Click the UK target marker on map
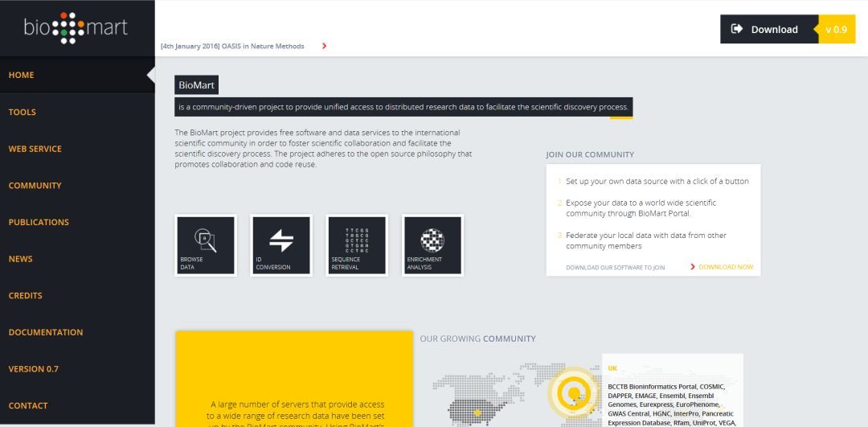The height and width of the screenshot is (427, 868). pos(574,393)
